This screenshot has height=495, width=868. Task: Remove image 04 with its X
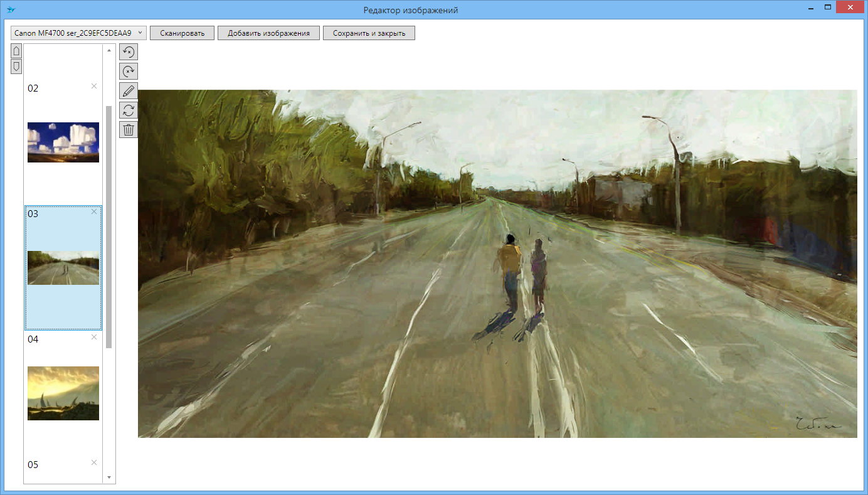pyautogui.click(x=94, y=337)
